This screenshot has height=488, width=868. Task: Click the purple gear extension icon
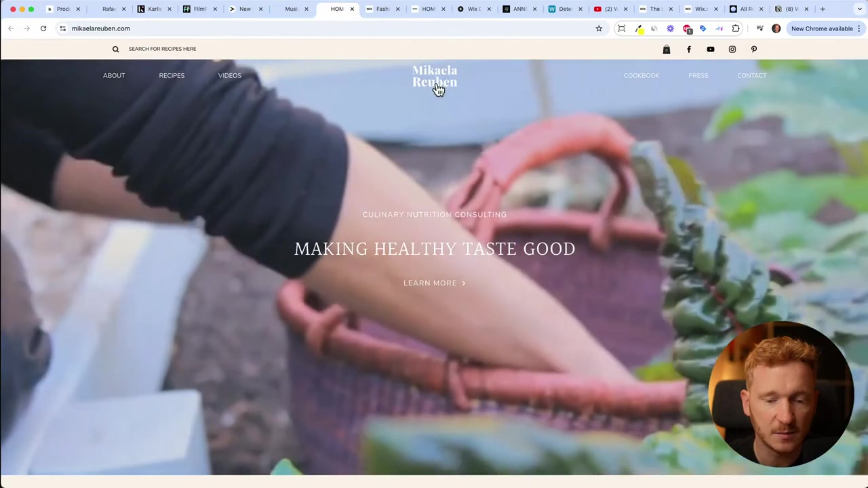(671, 28)
